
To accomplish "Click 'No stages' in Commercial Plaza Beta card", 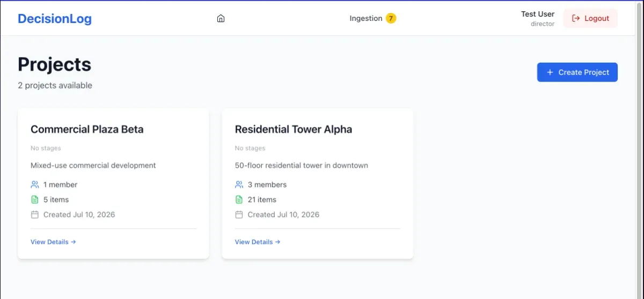I will pos(46,148).
